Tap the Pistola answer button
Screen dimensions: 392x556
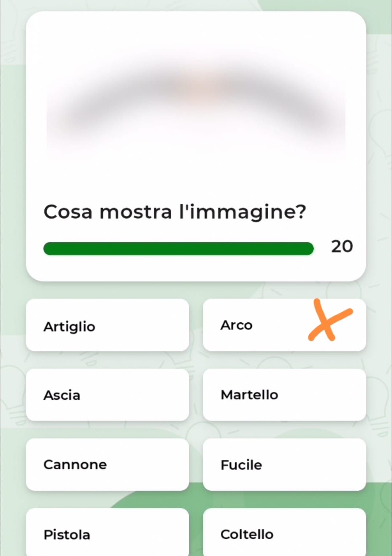pyautogui.click(x=107, y=532)
